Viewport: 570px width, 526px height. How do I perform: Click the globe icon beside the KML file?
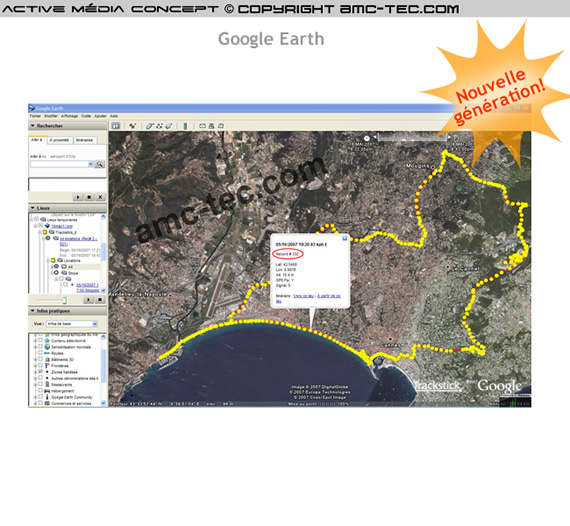[47, 226]
